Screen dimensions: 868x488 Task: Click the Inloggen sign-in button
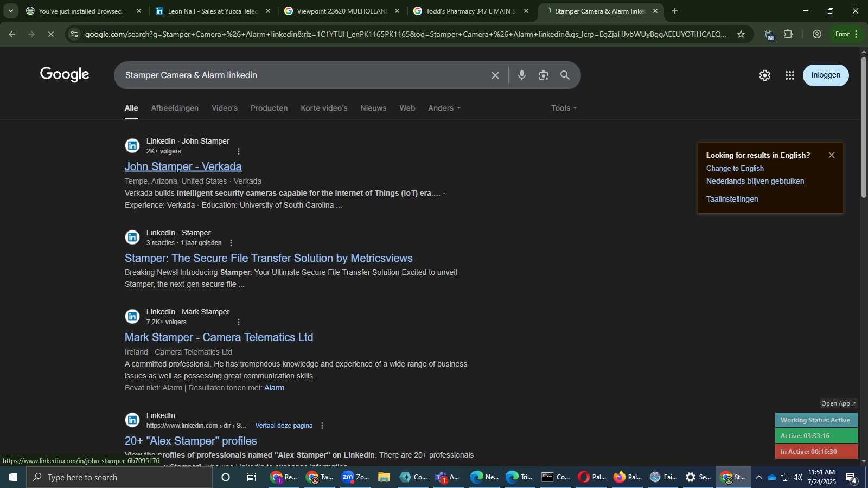[x=825, y=75]
